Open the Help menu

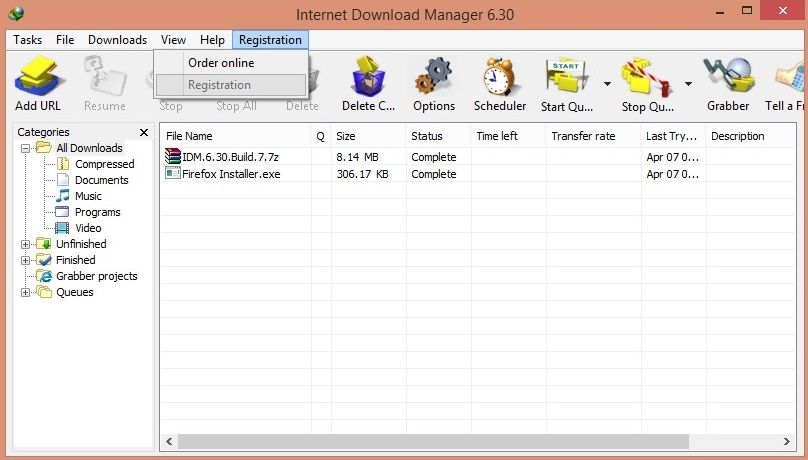coord(212,40)
